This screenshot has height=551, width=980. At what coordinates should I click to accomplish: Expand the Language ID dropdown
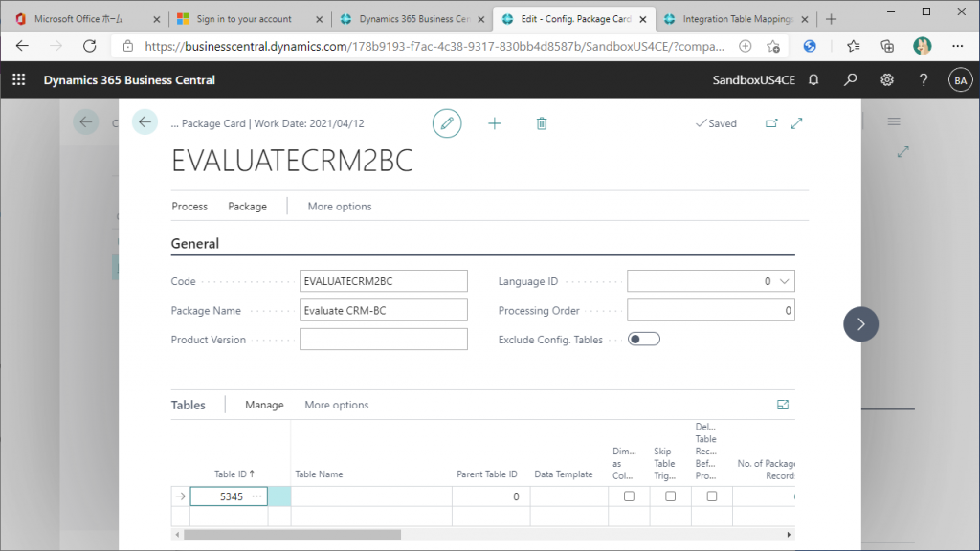tap(785, 281)
